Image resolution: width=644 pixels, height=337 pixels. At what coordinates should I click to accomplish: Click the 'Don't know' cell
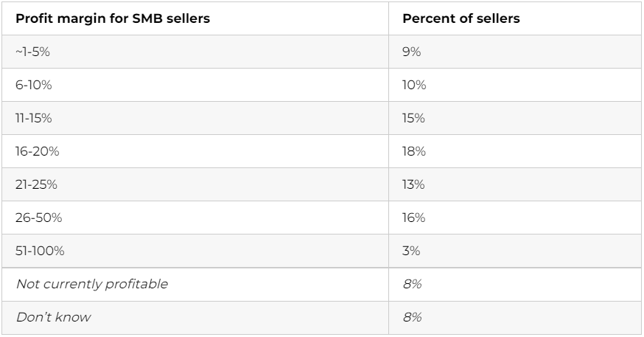click(53, 318)
